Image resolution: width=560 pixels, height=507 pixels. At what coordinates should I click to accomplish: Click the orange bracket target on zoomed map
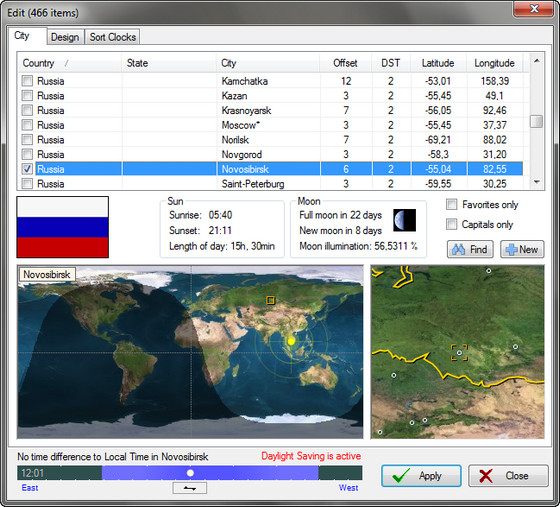click(459, 353)
